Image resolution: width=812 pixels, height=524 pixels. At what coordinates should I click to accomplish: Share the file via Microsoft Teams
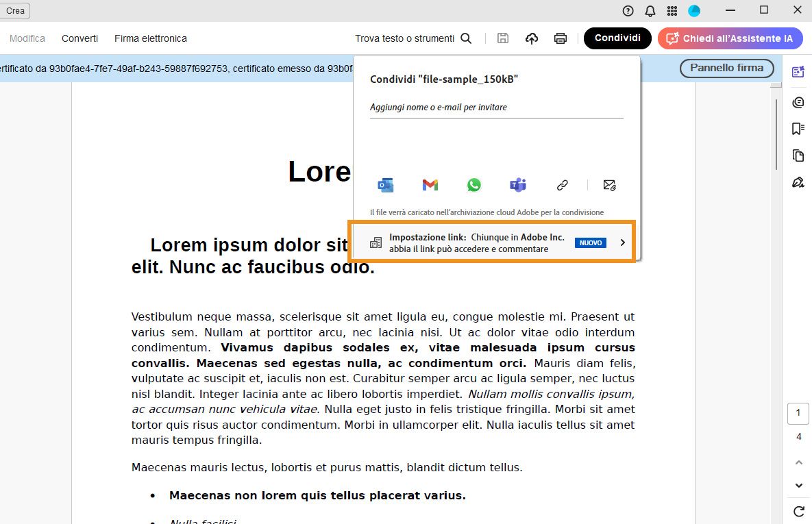[517, 184]
